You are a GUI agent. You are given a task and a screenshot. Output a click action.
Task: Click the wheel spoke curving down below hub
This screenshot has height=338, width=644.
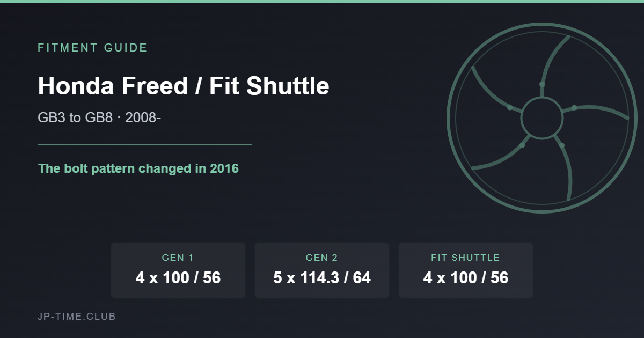click(x=565, y=169)
